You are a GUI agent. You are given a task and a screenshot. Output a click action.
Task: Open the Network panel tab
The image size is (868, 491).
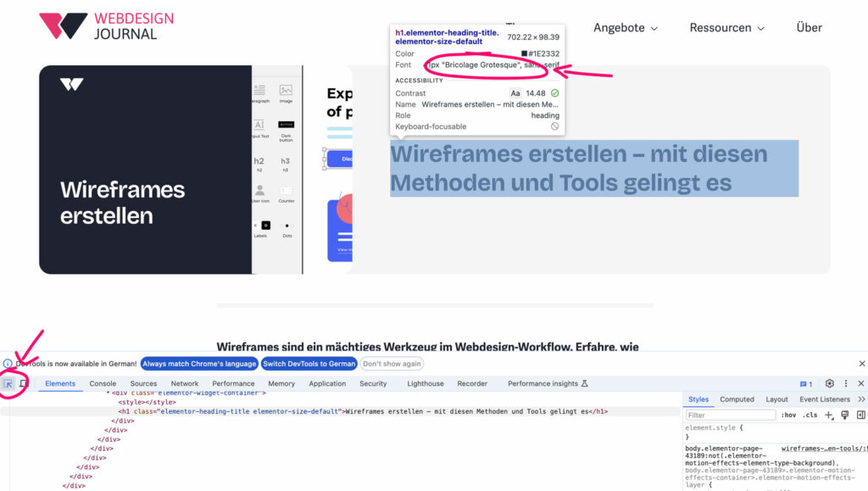click(185, 383)
